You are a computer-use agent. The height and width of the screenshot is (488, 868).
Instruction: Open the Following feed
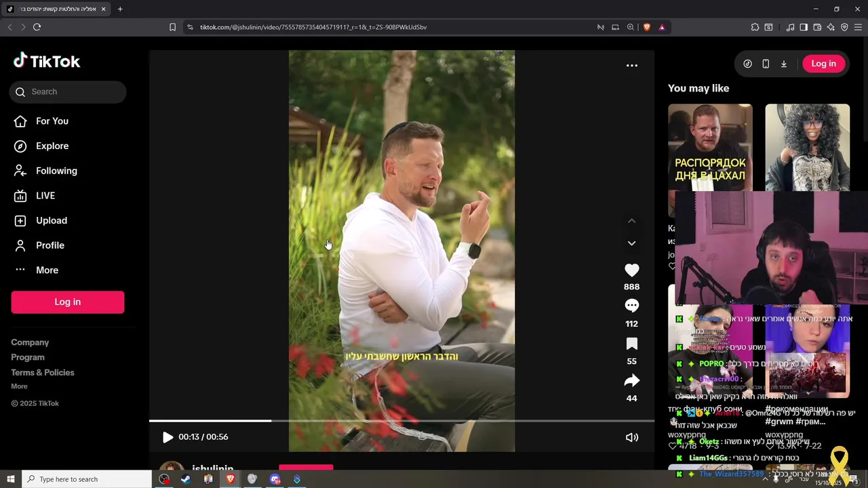pyautogui.click(x=46, y=171)
